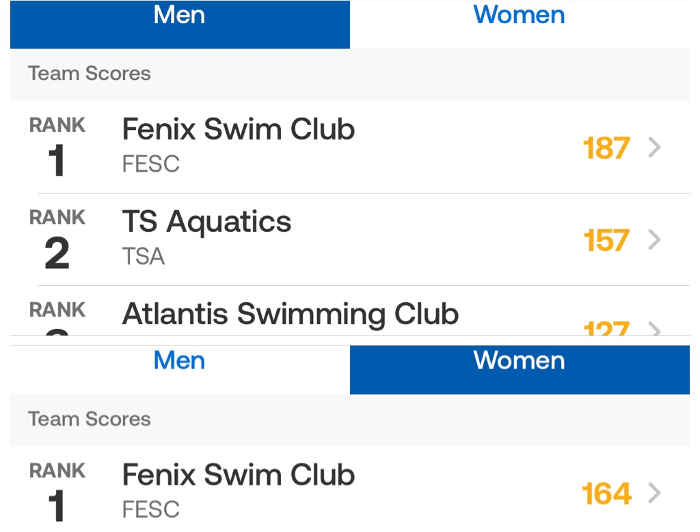Tap the 164 points women's score
This screenshot has height=532, width=700.
tap(606, 493)
